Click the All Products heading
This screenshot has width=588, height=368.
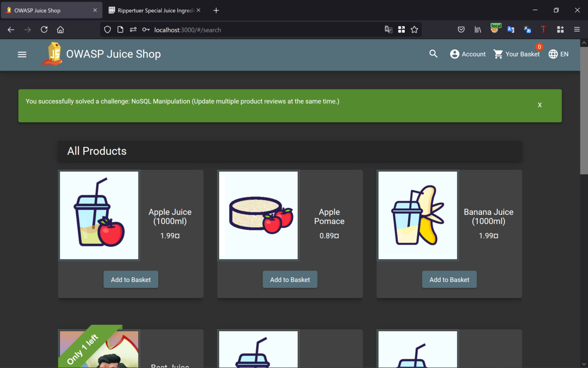coord(97,151)
